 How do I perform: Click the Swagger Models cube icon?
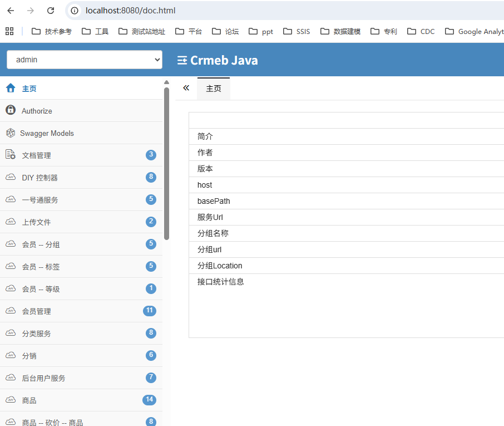(10, 133)
